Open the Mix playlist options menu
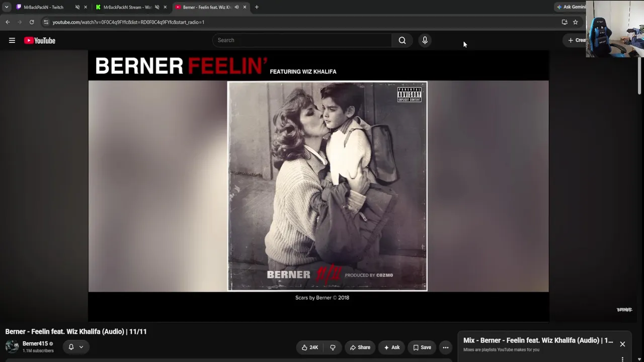The image size is (644, 362). point(622,359)
